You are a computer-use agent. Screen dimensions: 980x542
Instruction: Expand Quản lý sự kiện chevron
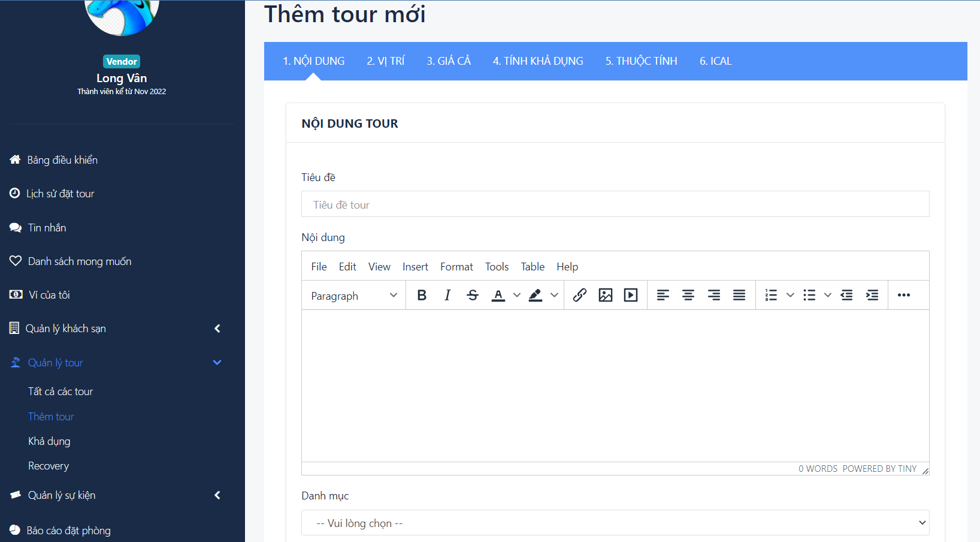point(217,495)
